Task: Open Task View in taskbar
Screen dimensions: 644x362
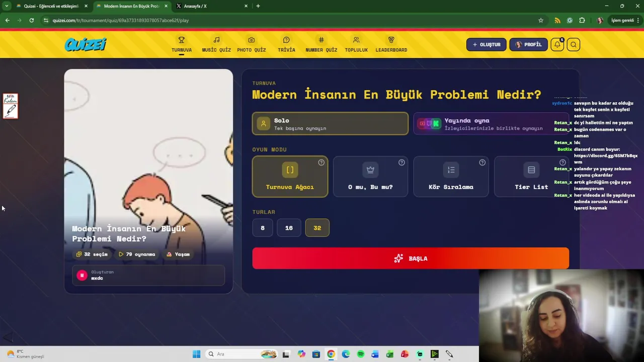Action: click(286, 354)
